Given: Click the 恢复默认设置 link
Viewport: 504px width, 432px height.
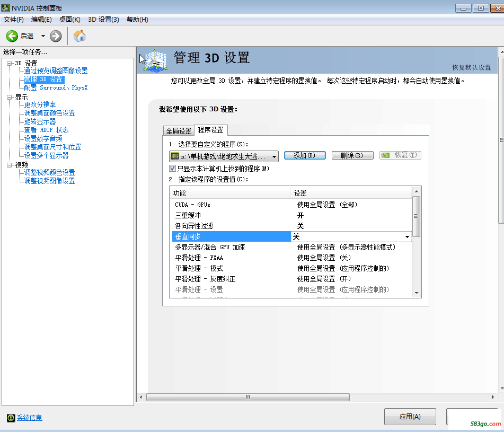Looking at the screenshot, I should [x=471, y=67].
